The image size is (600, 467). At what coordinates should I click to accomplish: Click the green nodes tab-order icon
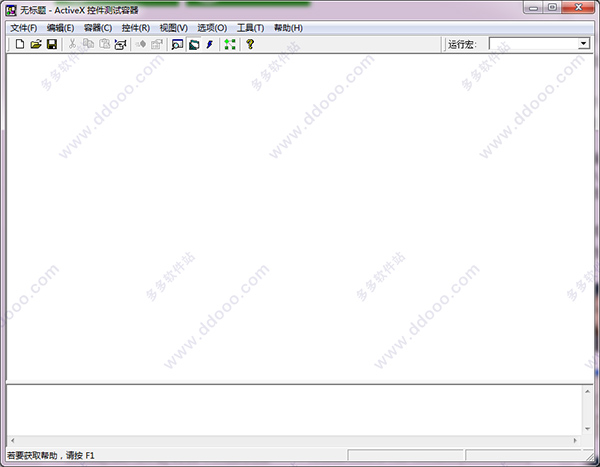click(230, 44)
